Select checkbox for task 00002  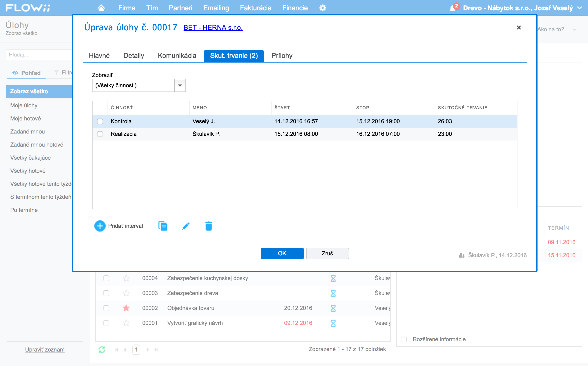pos(106,308)
